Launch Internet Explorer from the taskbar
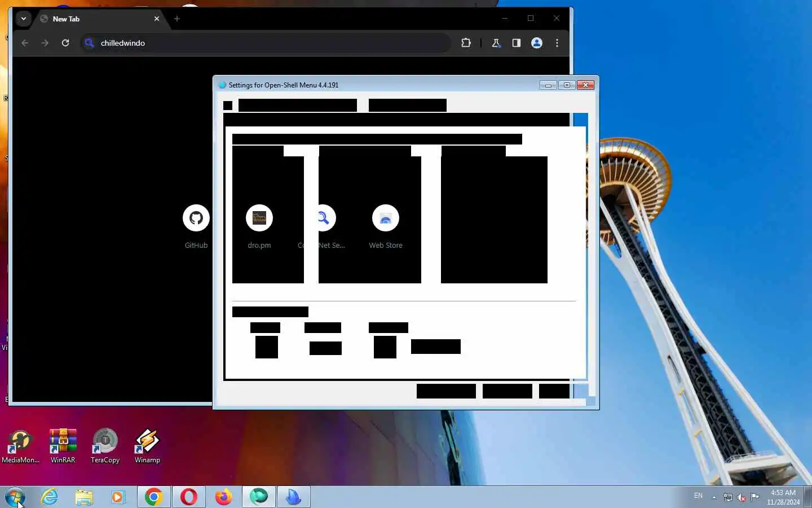Image resolution: width=812 pixels, height=508 pixels. coord(50,497)
